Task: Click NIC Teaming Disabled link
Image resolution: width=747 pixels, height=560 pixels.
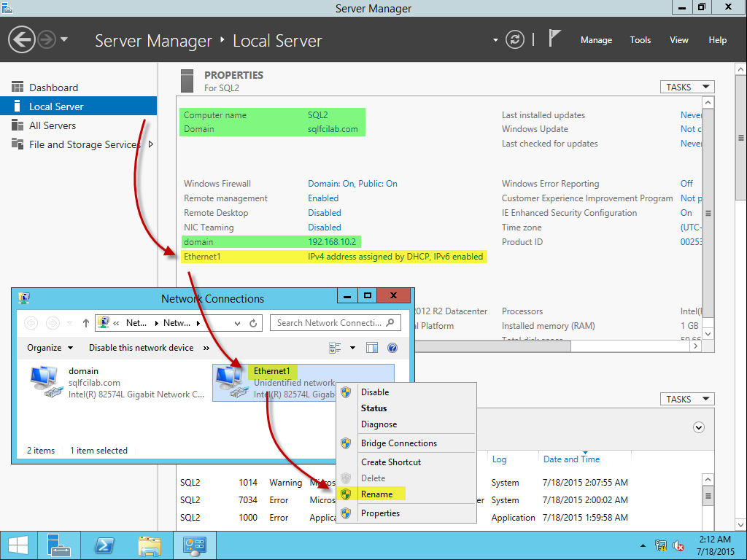Action: click(x=325, y=227)
